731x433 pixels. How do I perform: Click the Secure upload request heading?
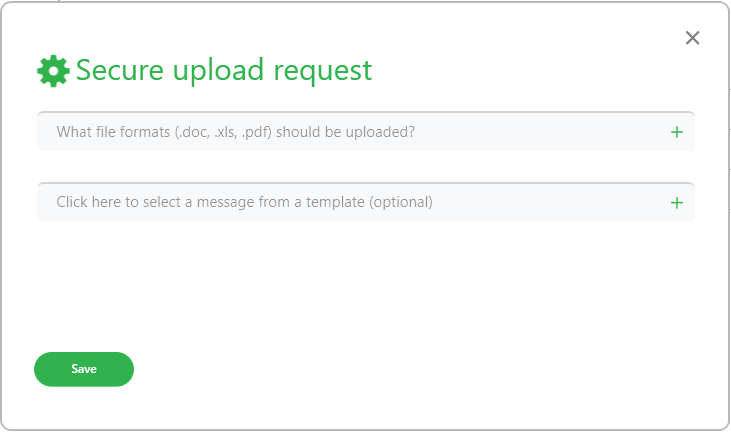[x=224, y=71]
